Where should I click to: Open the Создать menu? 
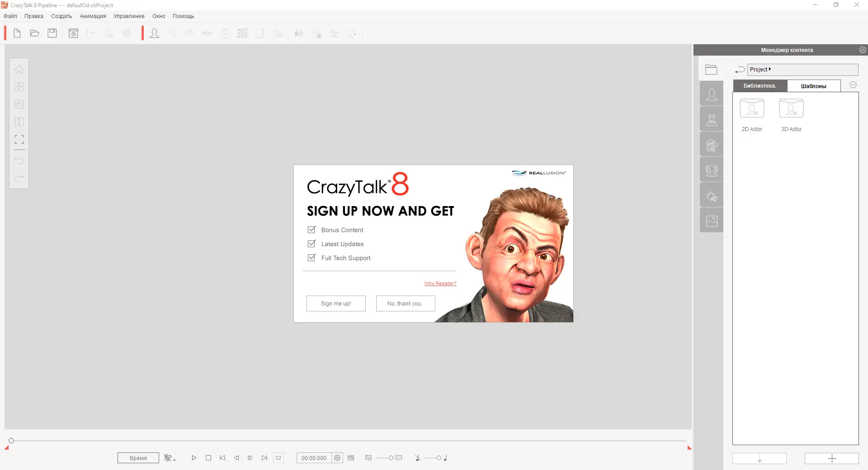61,16
